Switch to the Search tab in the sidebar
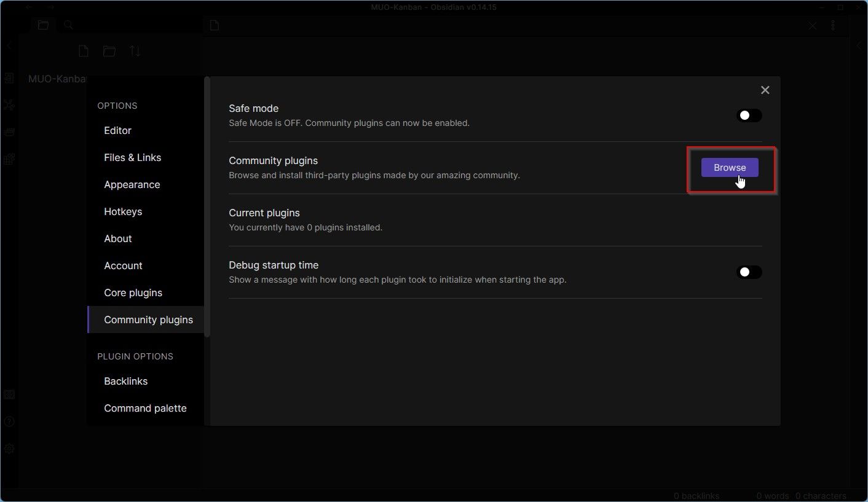The width and height of the screenshot is (868, 502). (x=68, y=25)
